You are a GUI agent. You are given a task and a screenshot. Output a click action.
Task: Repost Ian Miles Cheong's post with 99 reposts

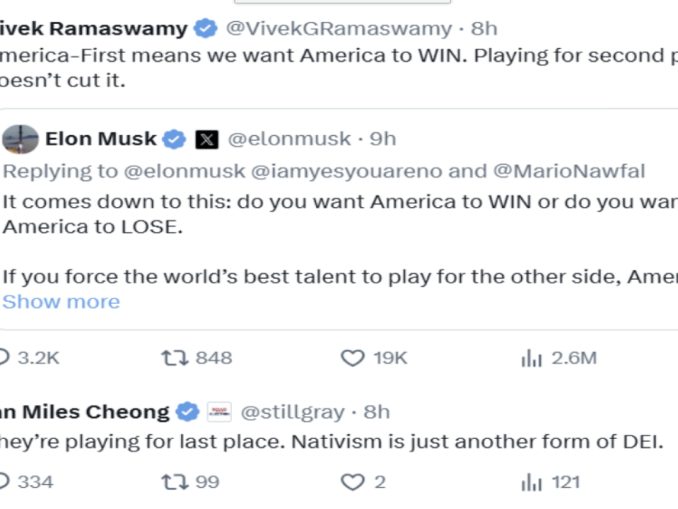pos(175,482)
